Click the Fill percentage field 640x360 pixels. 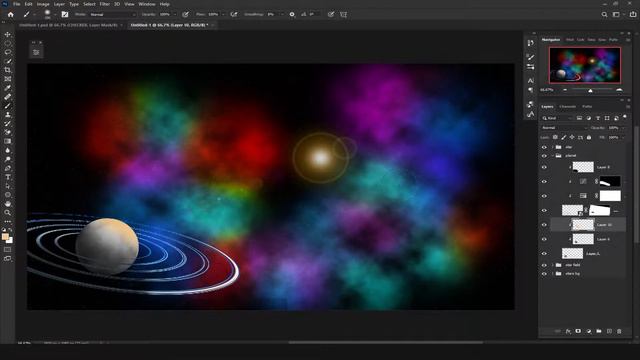(614, 138)
